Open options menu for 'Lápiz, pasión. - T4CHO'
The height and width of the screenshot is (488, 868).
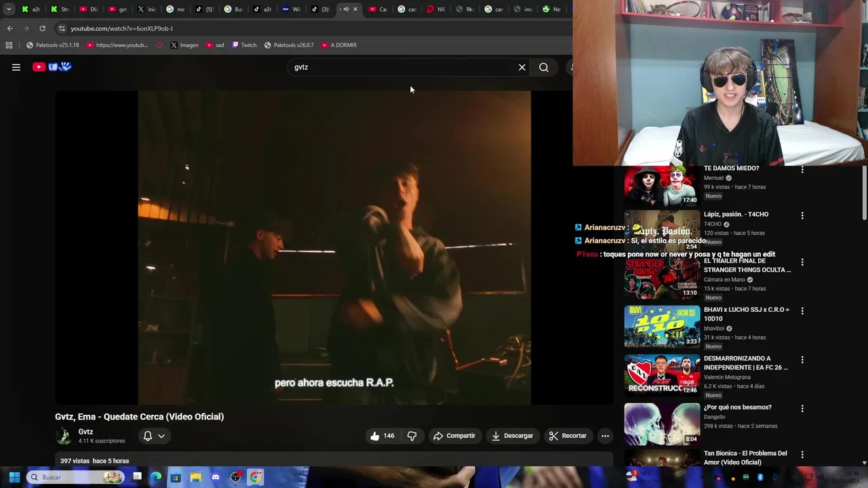pyautogui.click(x=802, y=216)
